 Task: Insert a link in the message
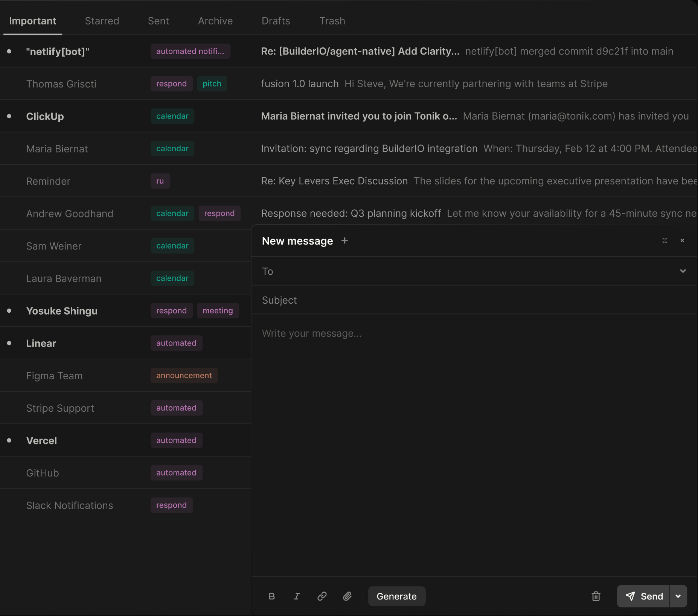(x=322, y=596)
